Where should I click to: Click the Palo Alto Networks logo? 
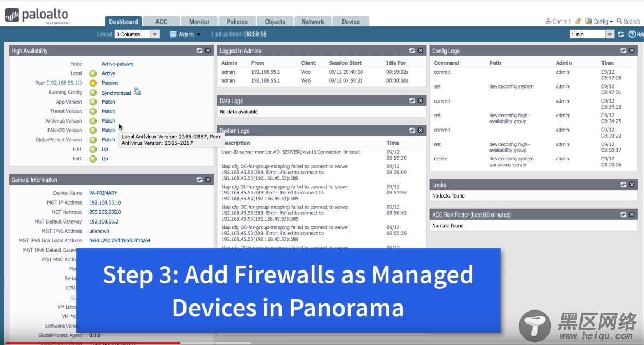point(37,16)
